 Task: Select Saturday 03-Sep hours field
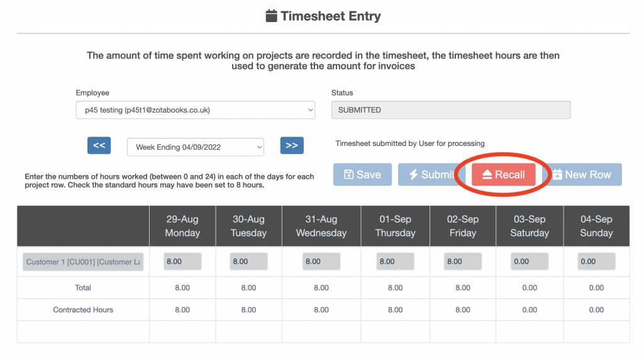(x=530, y=261)
